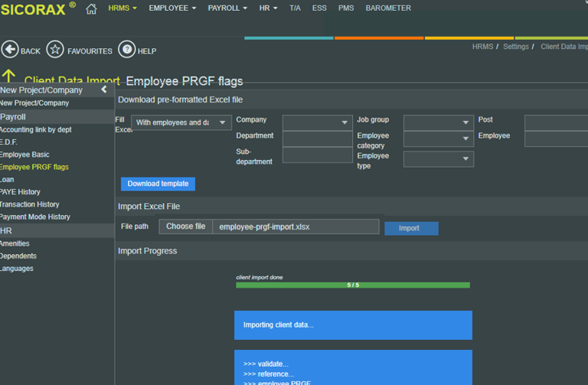Image resolution: width=588 pixels, height=385 pixels.
Task: Open the EMPLOYEE dropdown menu
Action: pos(172,8)
